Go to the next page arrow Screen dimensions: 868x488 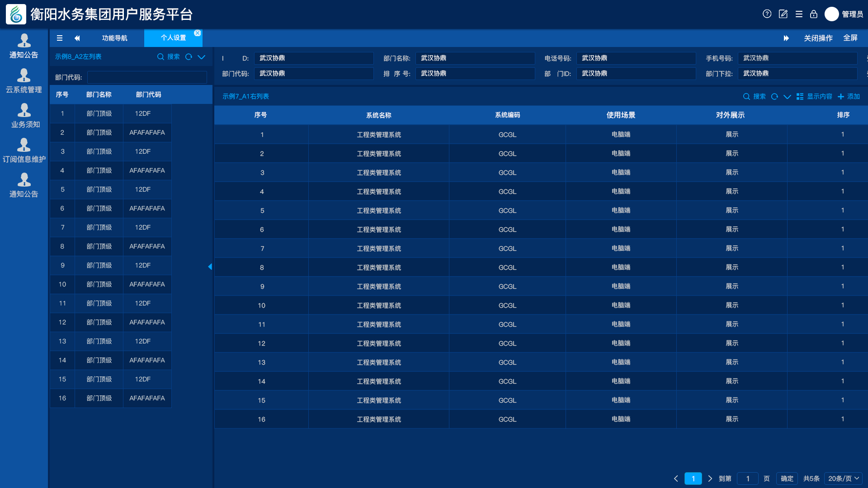click(710, 479)
